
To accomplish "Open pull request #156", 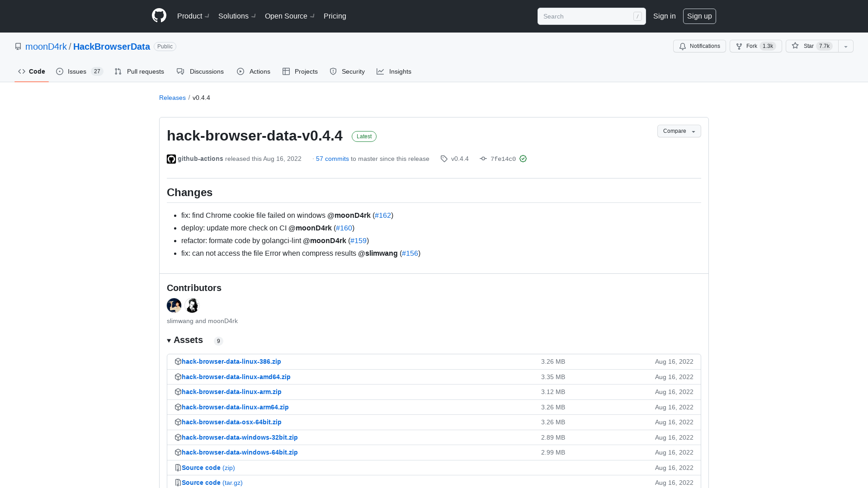I will tap(410, 253).
